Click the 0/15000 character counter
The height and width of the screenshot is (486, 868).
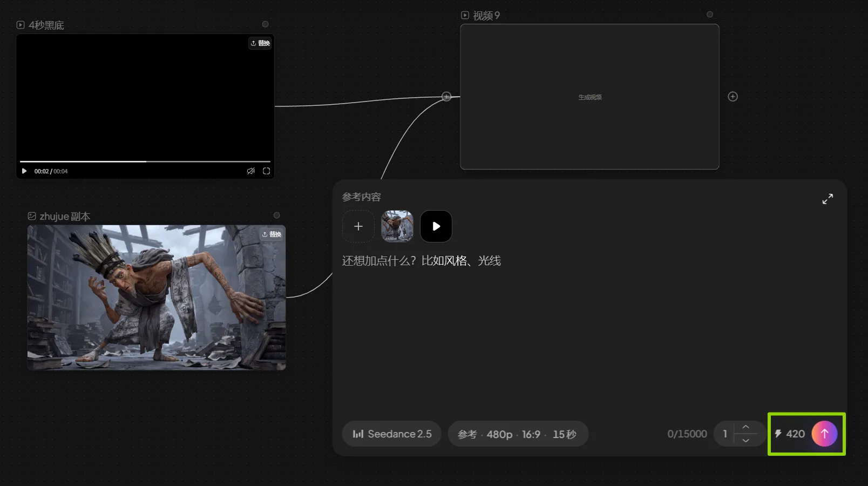click(x=687, y=434)
